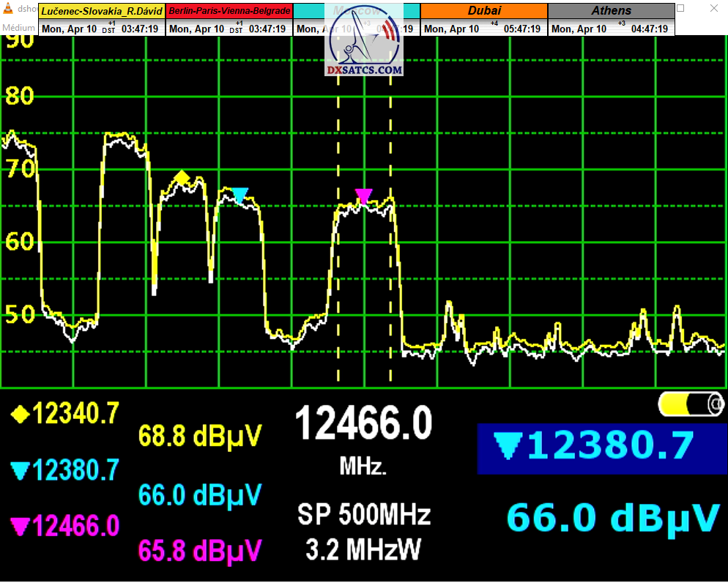The width and height of the screenshot is (728, 583).
Task: Click the Berlin-Paris-Vienna-Belgrade clock label
Action: point(230,12)
